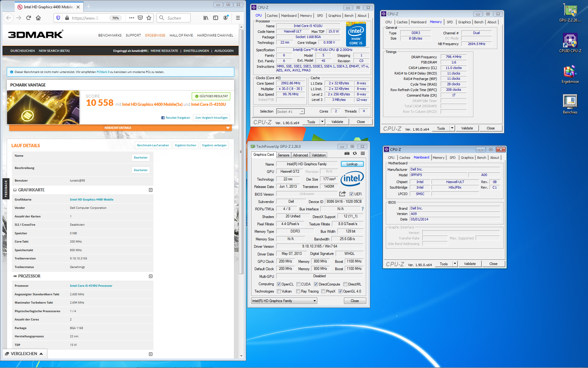Click Zum Vergleich hinzufügen button
Viewport: 588px width, 368px height.
tap(211, 118)
